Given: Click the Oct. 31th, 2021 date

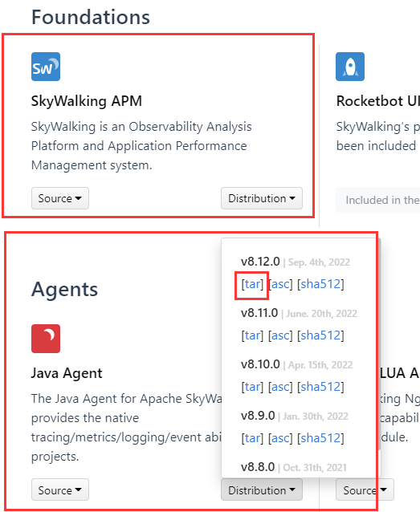Looking at the screenshot, I should click(315, 468).
